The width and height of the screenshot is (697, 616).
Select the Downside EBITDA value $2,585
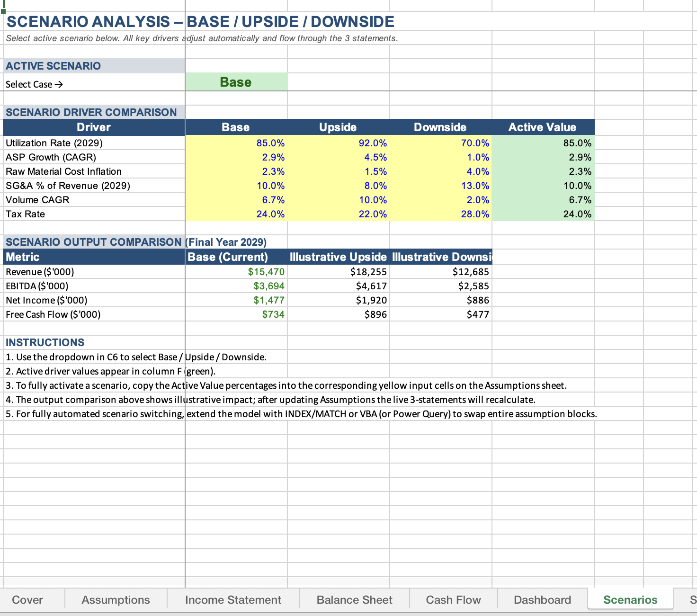[x=441, y=286]
